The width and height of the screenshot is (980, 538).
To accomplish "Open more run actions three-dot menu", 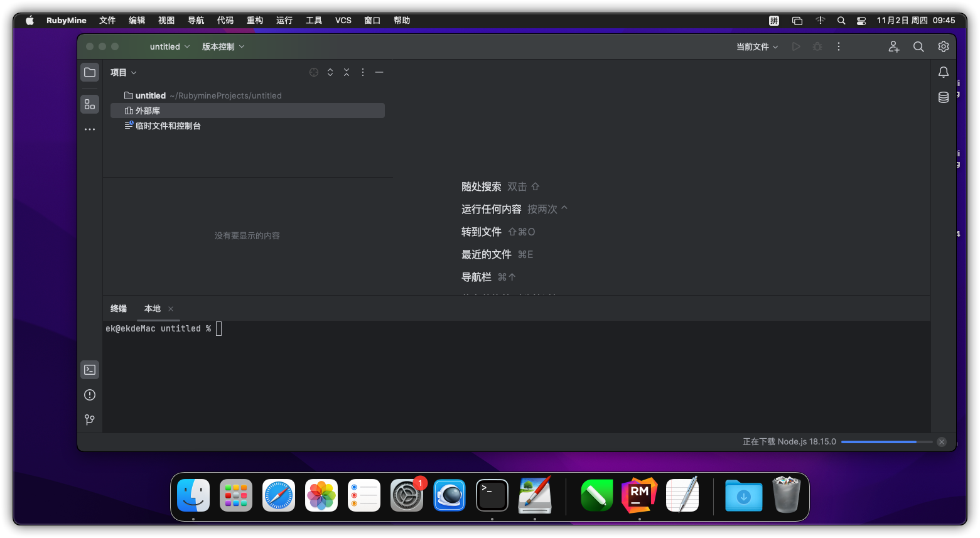I will [839, 46].
